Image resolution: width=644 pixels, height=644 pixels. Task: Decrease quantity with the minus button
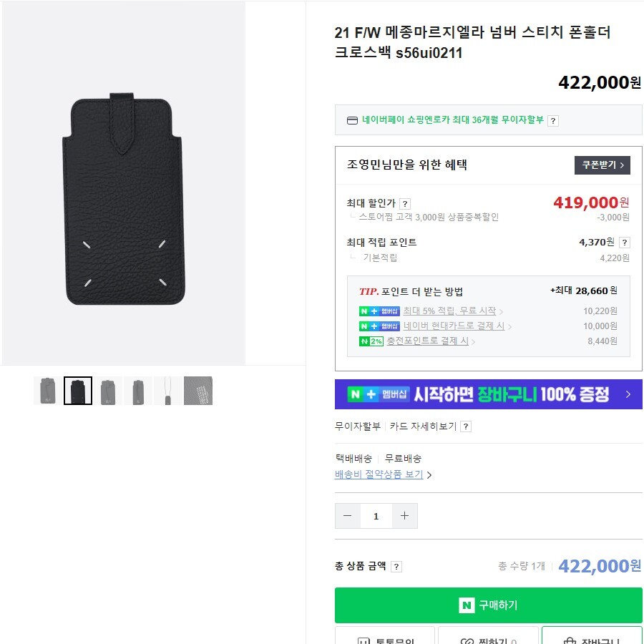[x=348, y=516]
